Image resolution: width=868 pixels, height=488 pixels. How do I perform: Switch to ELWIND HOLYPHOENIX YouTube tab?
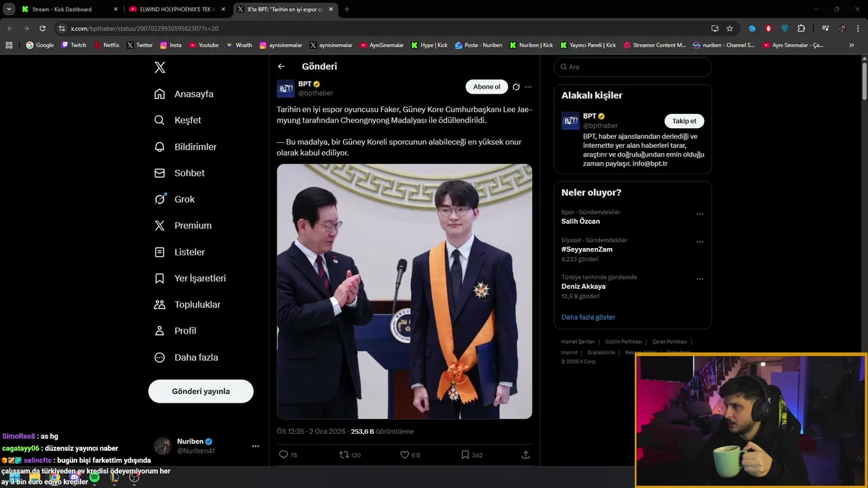coord(178,9)
